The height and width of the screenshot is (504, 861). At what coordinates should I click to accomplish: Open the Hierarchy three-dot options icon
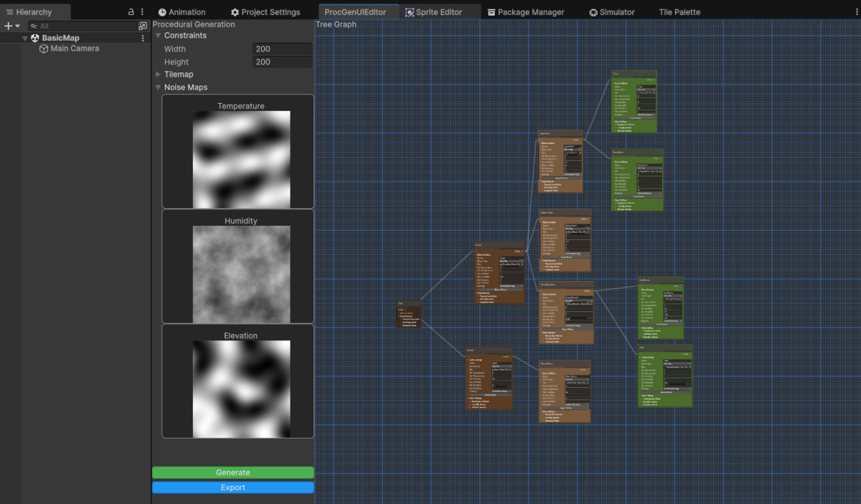141,11
